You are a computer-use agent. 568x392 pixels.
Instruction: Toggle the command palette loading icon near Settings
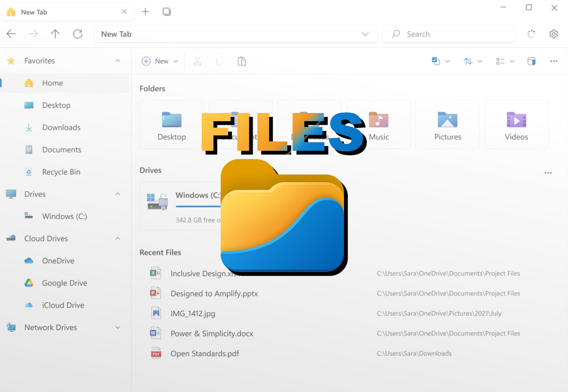(531, 34)
